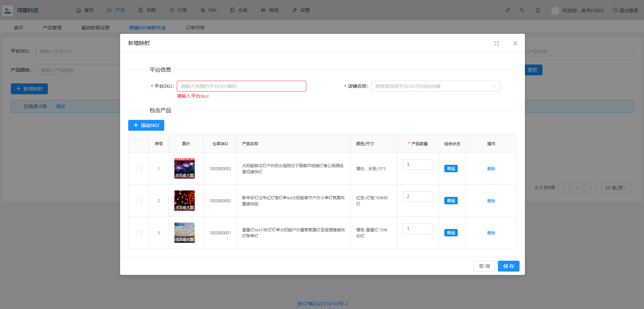
Task: Click the link icon in top bar
Action: click(x=508, y=10)
